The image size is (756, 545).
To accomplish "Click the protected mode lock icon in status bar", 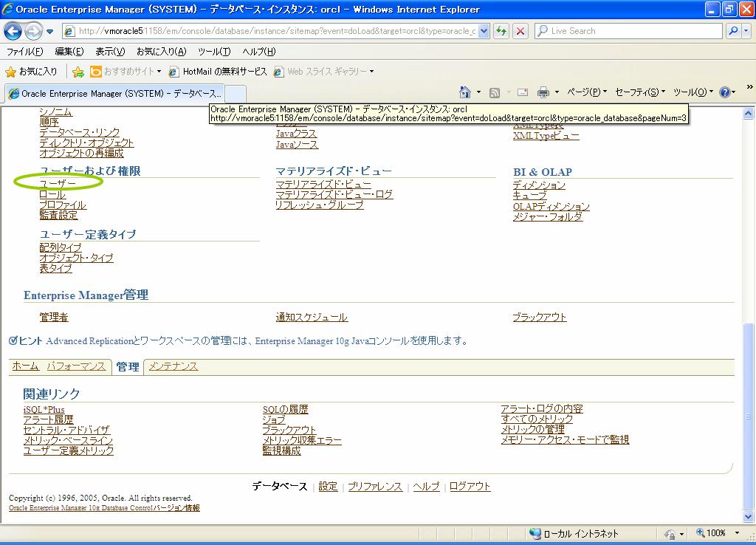I will pyautogui.click(x=670, y=534).
